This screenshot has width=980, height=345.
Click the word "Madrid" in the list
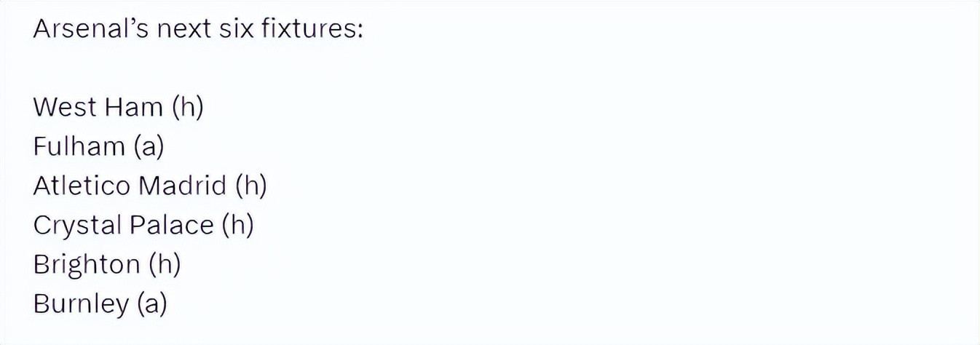182,186
